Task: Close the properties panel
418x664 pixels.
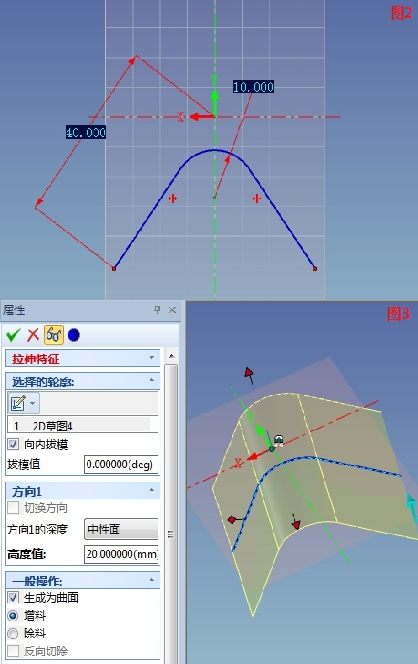Action: point(172,310)
